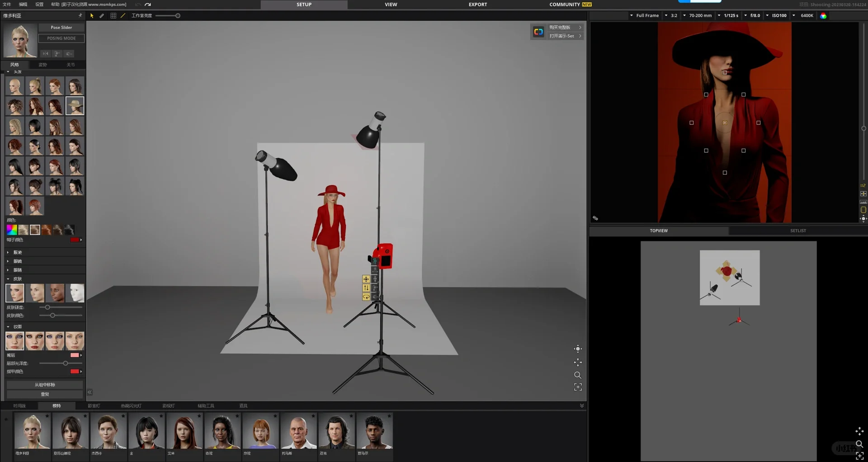Switch to the EXPORT tab
The height and width of the screenshot is (462, 868).
pyautogui.click(x=477, y=5)
